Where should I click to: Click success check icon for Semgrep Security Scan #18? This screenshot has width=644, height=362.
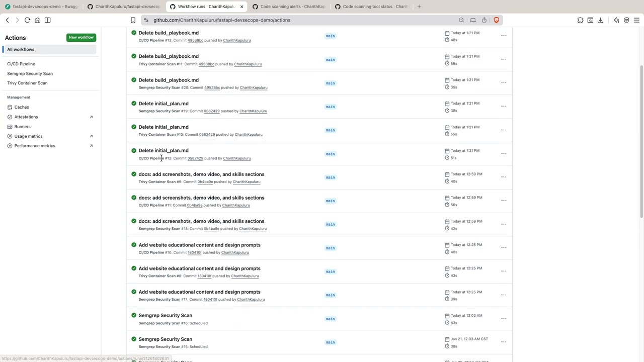point(134,221)
